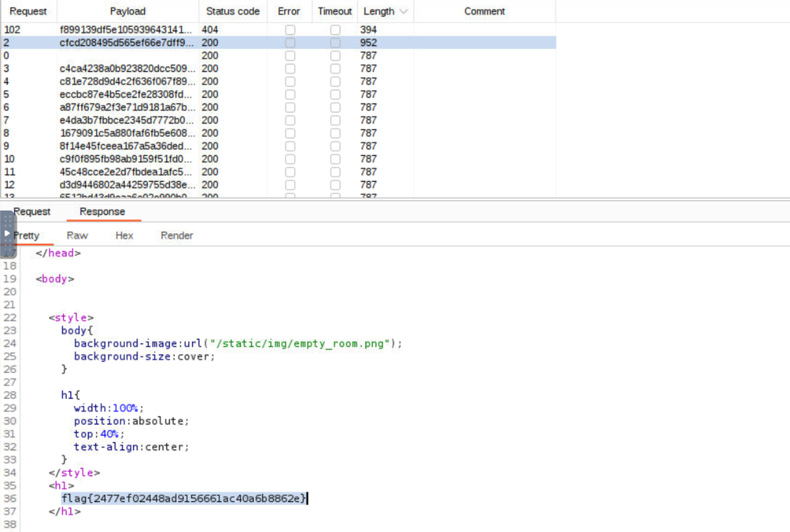Click the 394 length value
This screenshot has height=532, width=790.
368,30
